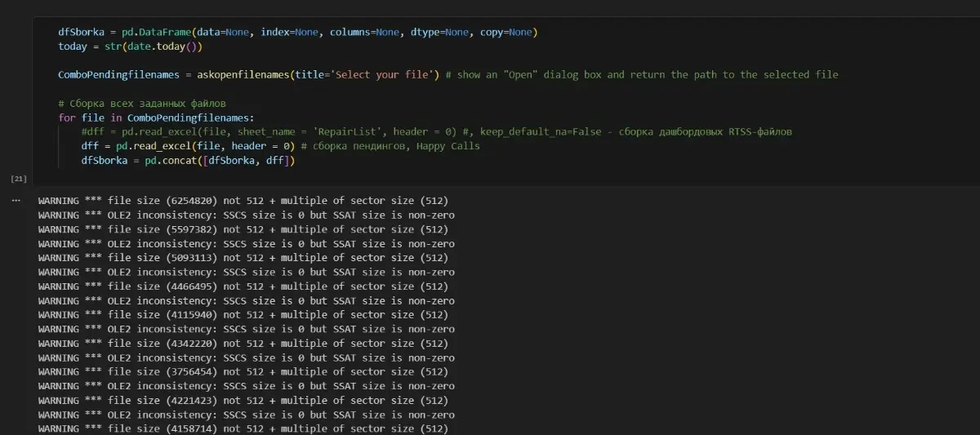Click the warning with file size 4158714
This screenshot has height=435, width=980.
tap(243, 428)
